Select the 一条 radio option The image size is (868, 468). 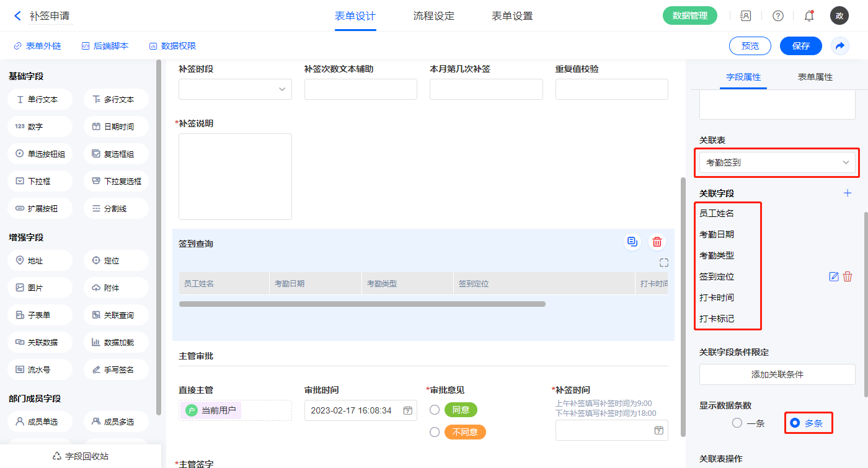coord(737,423)
